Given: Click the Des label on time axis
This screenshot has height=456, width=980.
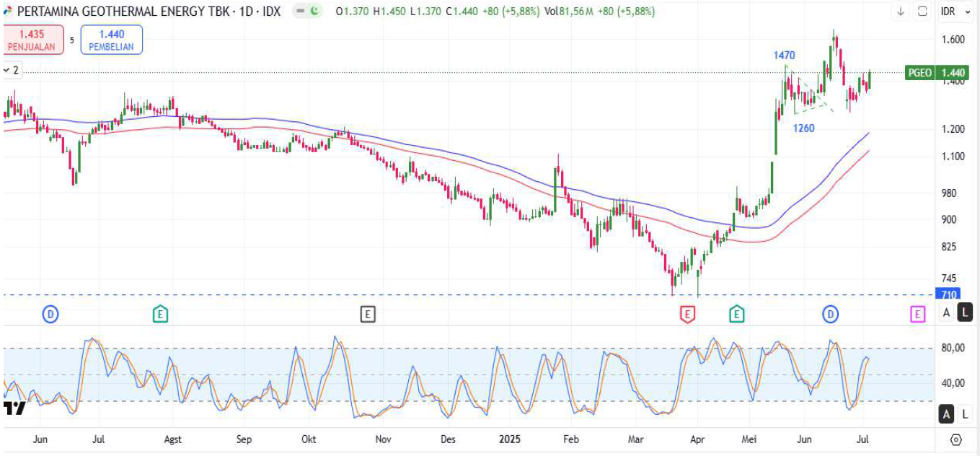Looking at the screenshot, I should pos(448,439).
